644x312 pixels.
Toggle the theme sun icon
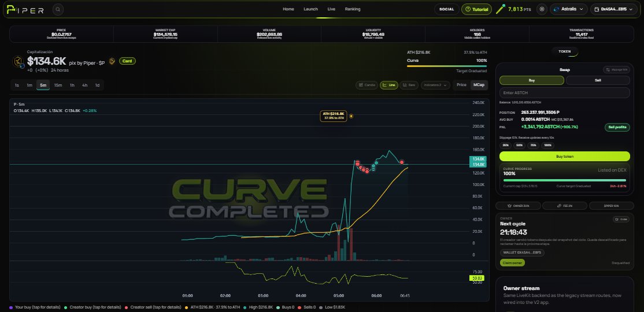(542, 9)
